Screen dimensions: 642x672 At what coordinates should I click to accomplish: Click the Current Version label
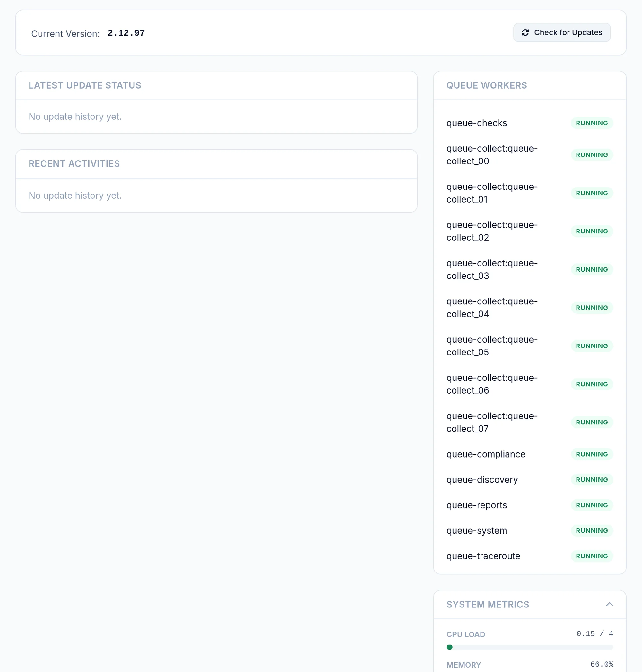coord(65,33)
